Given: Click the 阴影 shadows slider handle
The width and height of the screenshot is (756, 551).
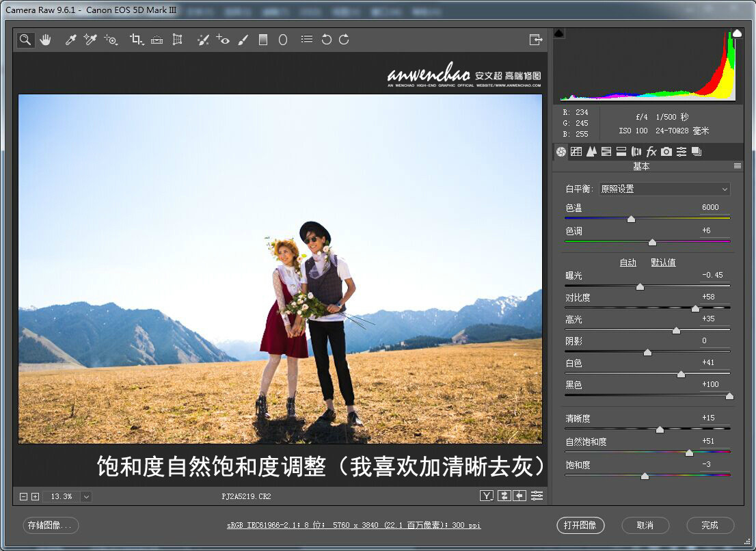Looking at the screenshot, I should (647, 352).
